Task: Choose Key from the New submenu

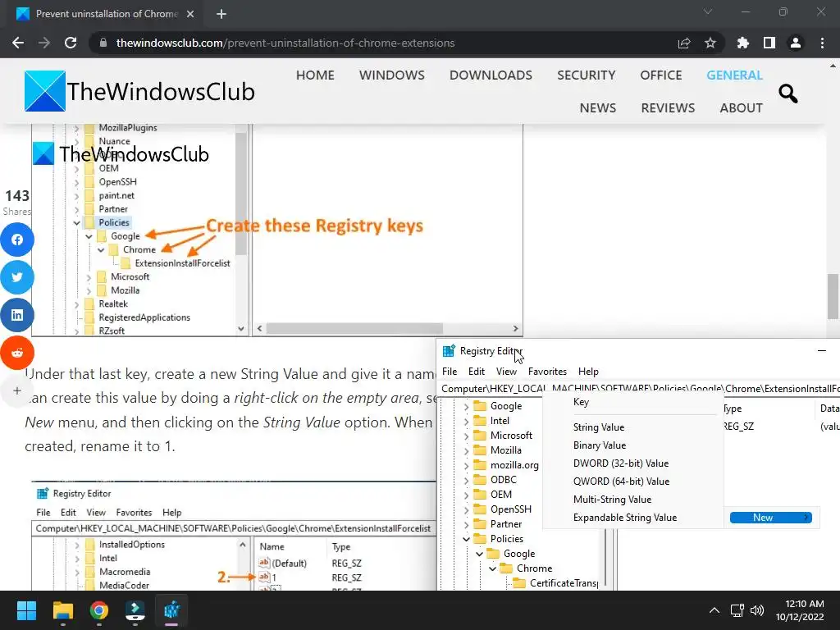Action: (581, 402)
